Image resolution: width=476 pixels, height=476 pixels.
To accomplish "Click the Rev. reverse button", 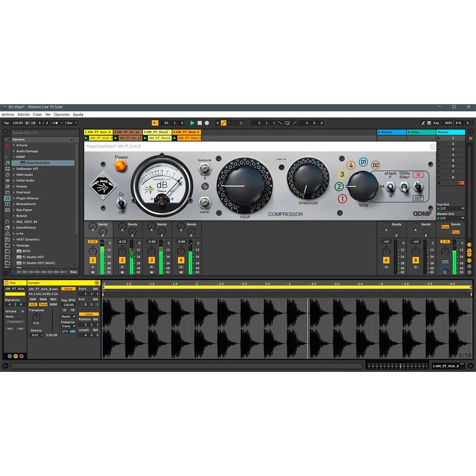I will coord(53,299).
